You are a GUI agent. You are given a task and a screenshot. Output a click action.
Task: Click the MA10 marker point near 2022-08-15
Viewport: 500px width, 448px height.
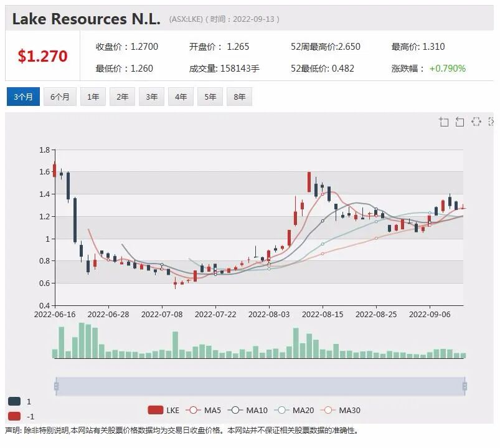click(x=323, y=221)
